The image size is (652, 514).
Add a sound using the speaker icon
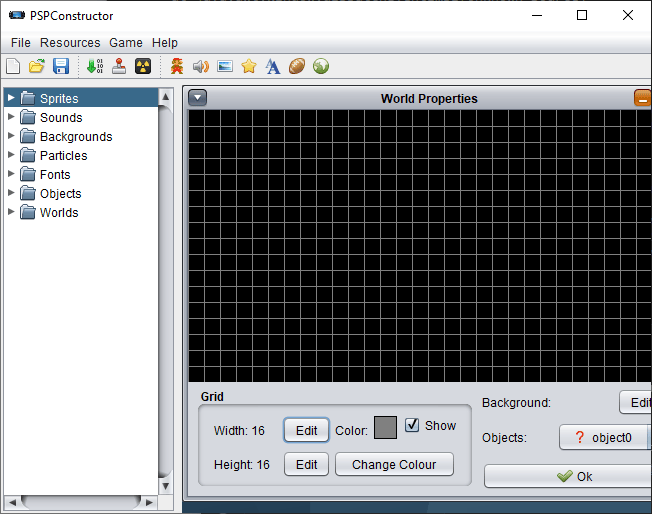(x=201, y=67)
